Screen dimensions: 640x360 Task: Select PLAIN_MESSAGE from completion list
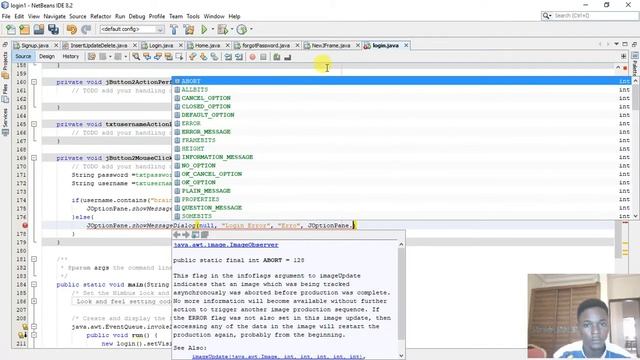[x=402, y=191]
